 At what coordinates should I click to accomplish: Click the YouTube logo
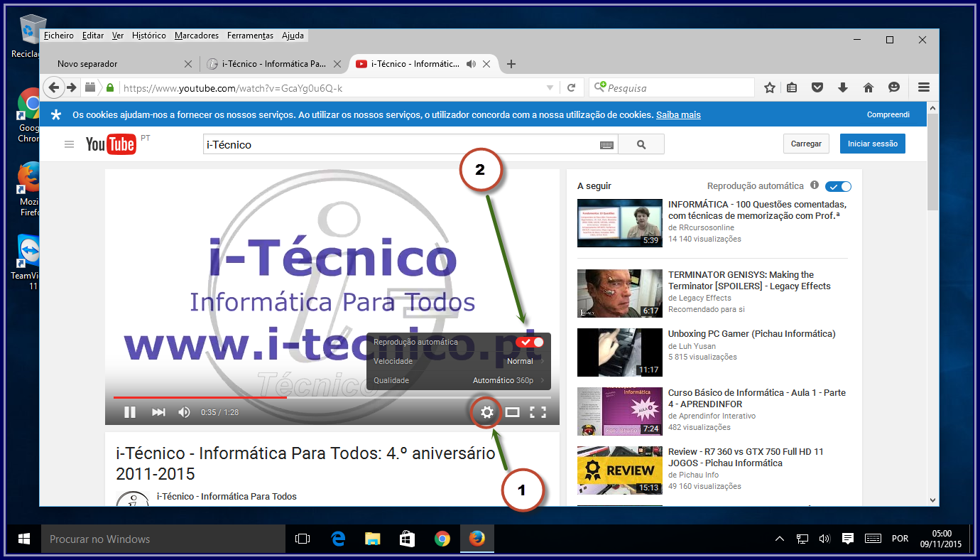[x=111, y=144]
